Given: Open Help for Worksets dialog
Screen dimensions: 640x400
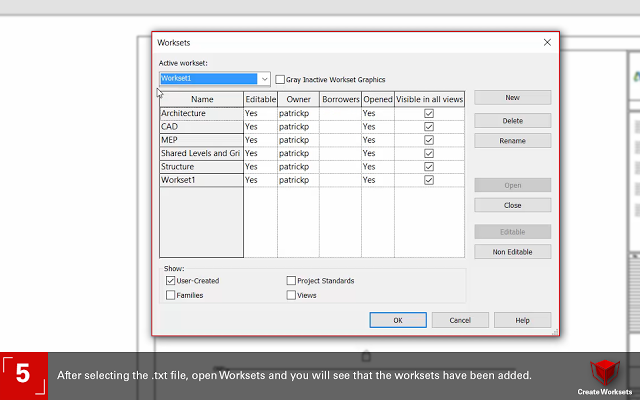Looking at the screenshot, I should pyautogui.click(x=522, y=320).
